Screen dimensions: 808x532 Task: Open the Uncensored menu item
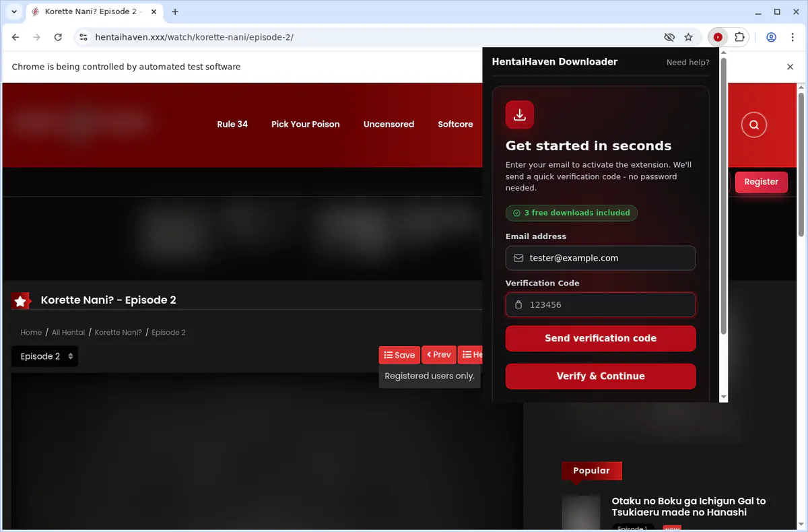click(389, 124)
